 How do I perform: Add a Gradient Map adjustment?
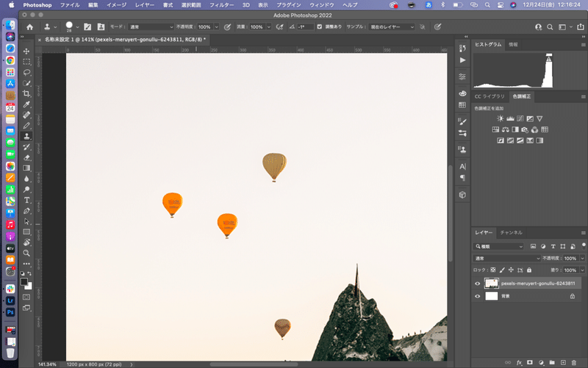539,141
